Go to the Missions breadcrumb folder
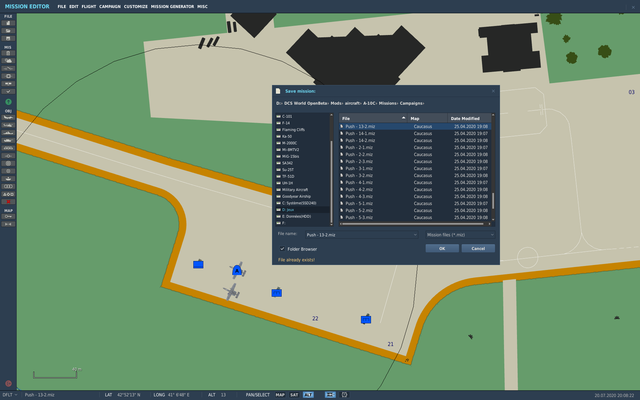This screenshot has height=400, width=640. (388, 103)
